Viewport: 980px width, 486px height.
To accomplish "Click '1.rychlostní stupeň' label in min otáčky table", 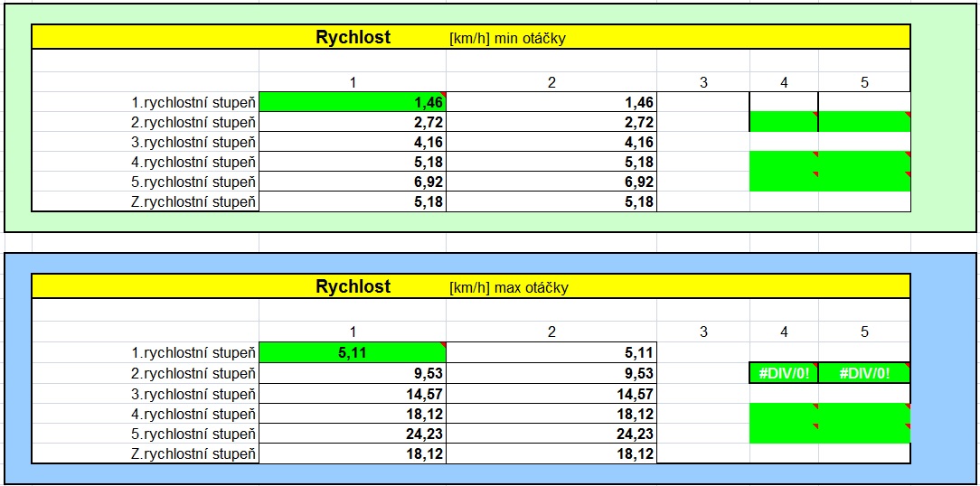I will click(x=193, y=102).
